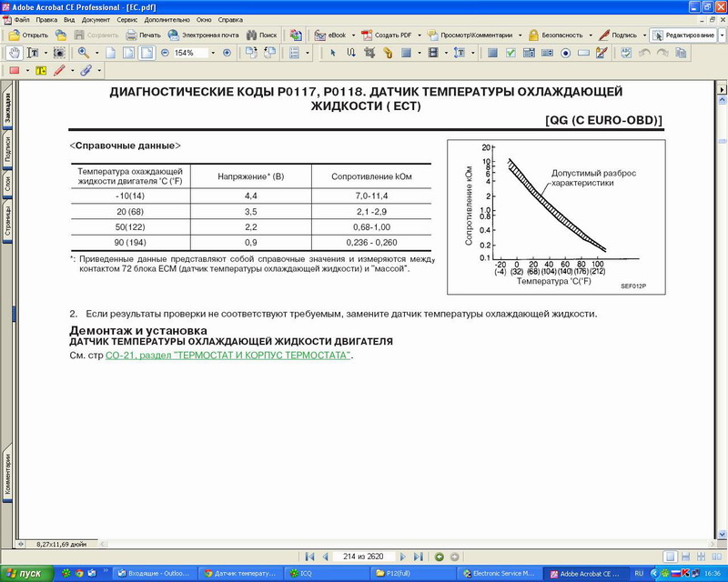Viewport: 728px width, 582px height.
Task: Select the TouchUp Text tool
Action: coord(460,53)
